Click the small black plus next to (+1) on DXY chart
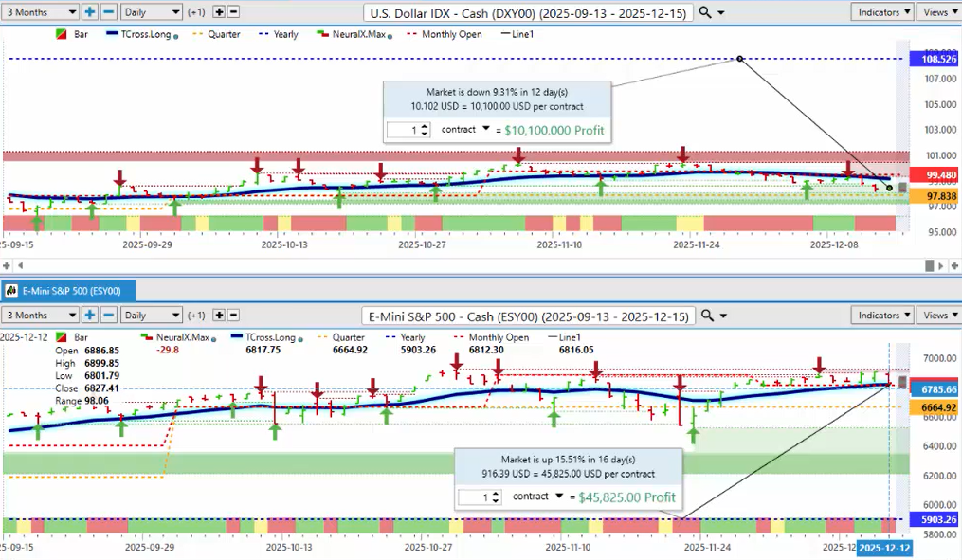962x560 pixels. [x=219, y=12]
